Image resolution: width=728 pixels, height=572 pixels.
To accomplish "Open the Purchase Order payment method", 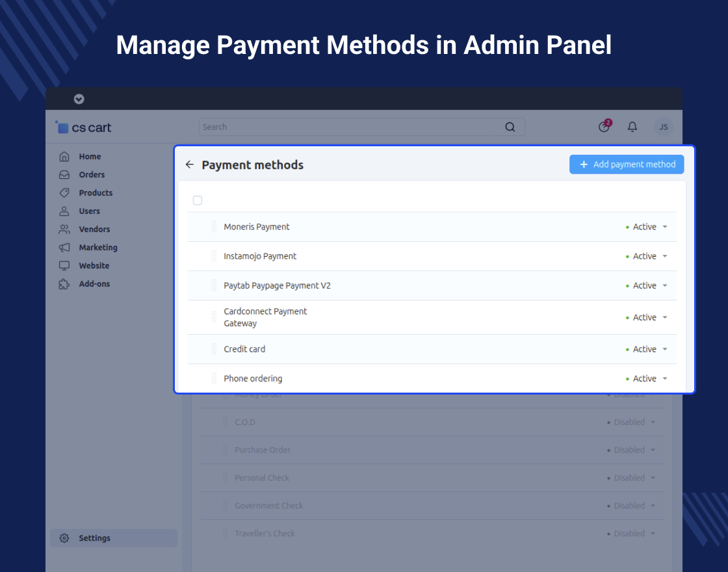I will click(x=263, y=450).
